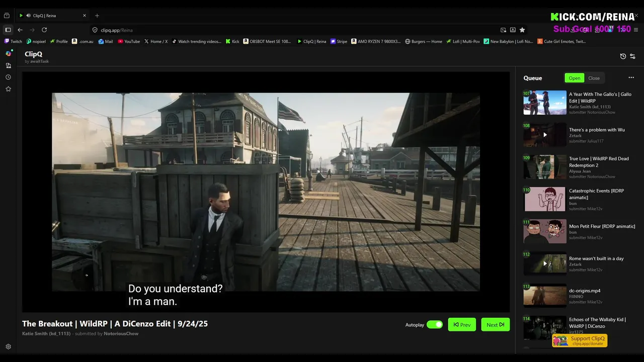The width and height of the screenshot is (644, 362).
Task: Open the Stripe bookmark
Action: pyautogui.click(x=339, y=42)
